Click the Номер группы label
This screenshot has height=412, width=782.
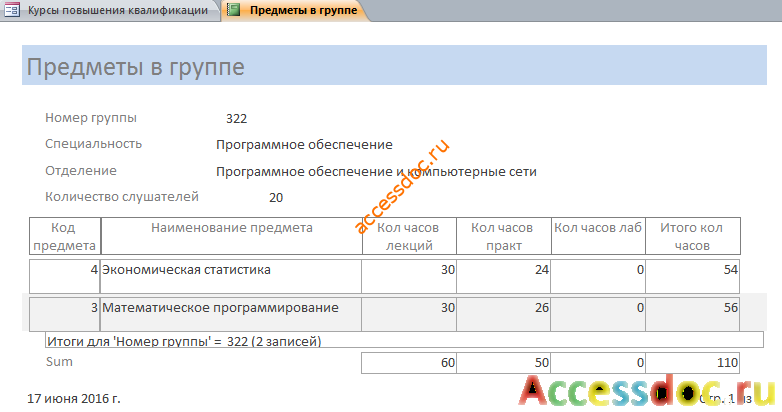pyautogui.click(x=91, y=118)
